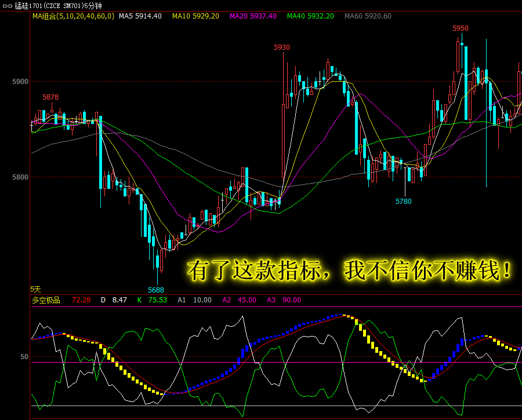Click the A3 90.00 parameter label
The image size is (522, 420).
pyautogui.click(x=284, y=300)
